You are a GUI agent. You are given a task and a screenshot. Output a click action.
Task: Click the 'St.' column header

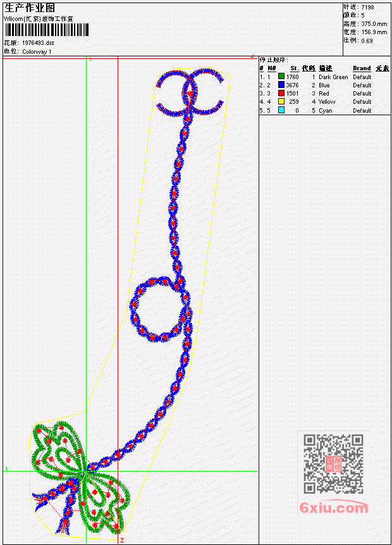[295, 68]
